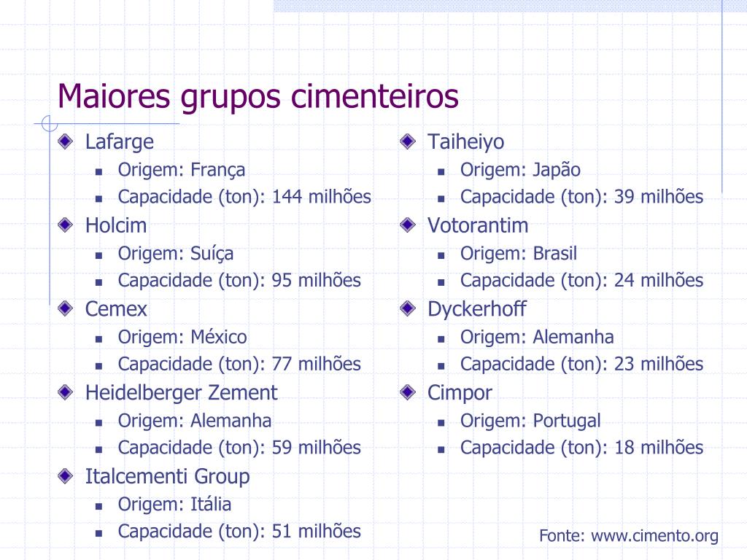
Task: Select 'Origem: Alemanha' under Dyckerhoff
Action: tap(537, 338)
